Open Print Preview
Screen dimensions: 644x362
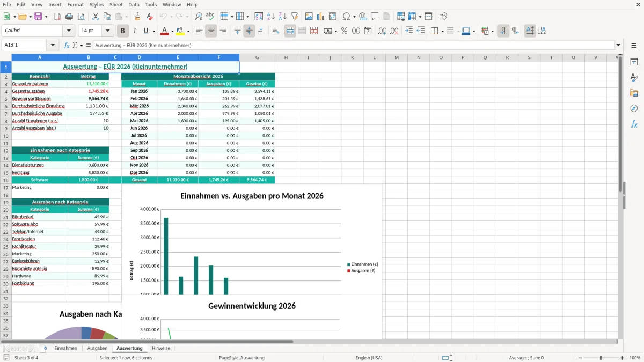(x=81, y=16)
